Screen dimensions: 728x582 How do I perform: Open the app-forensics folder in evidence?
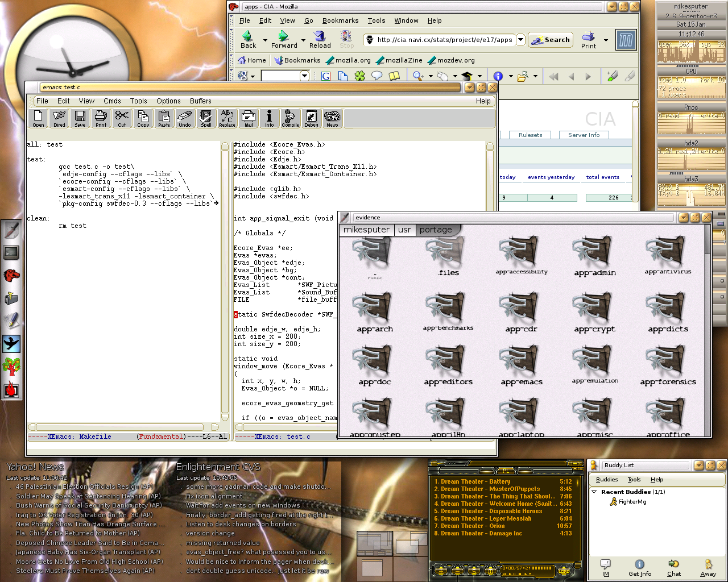point(668,365)
